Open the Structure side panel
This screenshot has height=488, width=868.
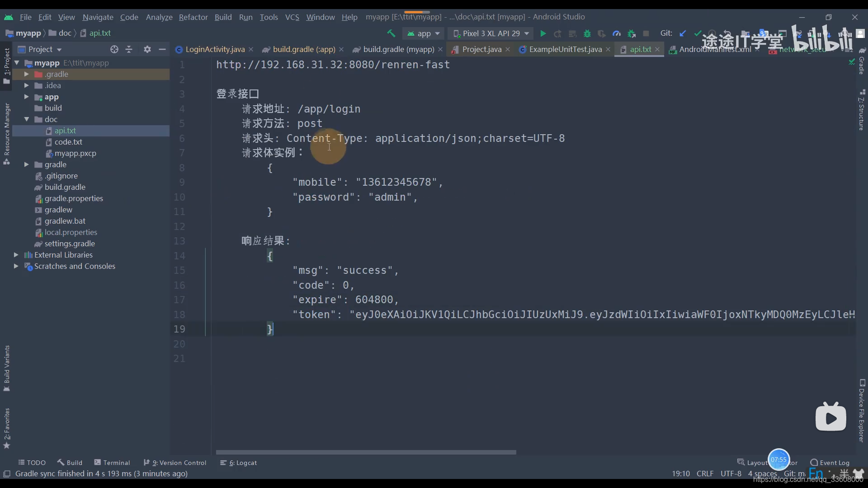[x=862, y=111]
